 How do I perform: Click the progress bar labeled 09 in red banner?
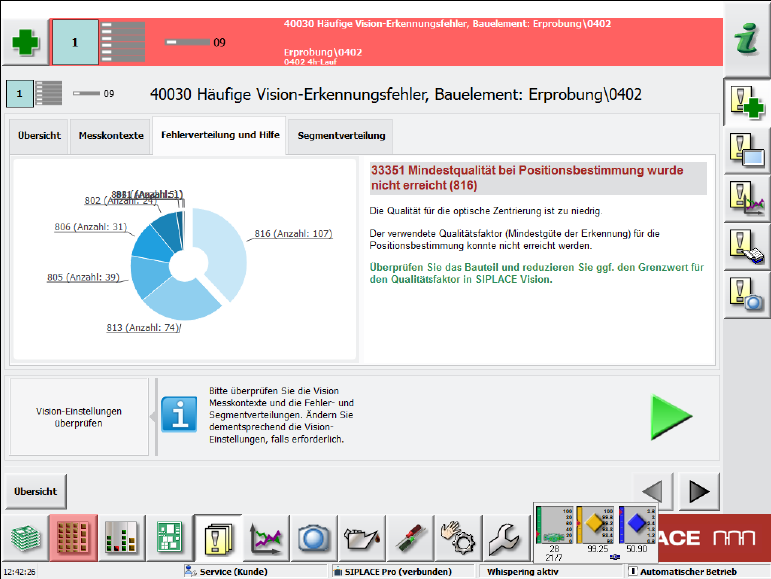point(187,42)
